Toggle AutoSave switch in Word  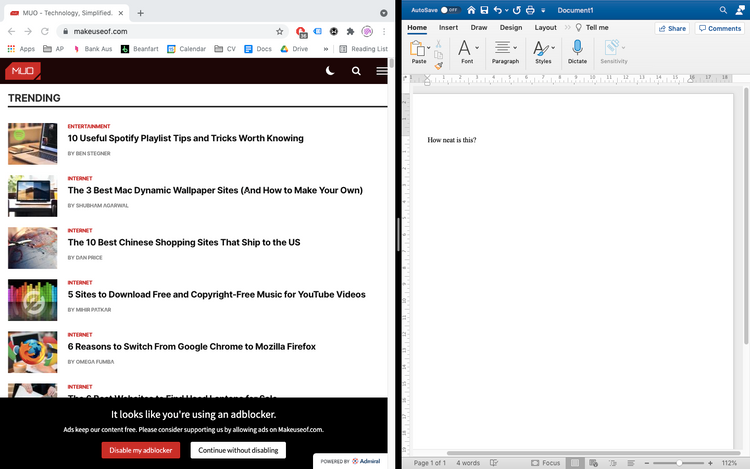(450, 10)
